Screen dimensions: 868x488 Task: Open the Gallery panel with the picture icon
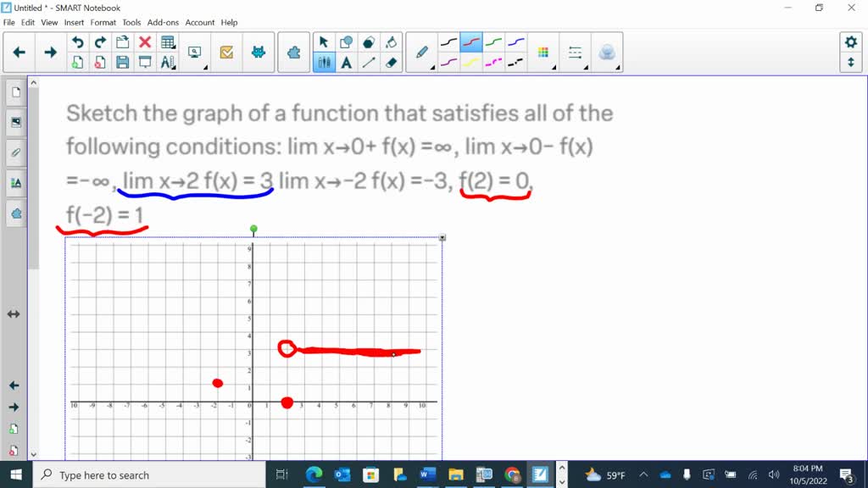(16, 121)
